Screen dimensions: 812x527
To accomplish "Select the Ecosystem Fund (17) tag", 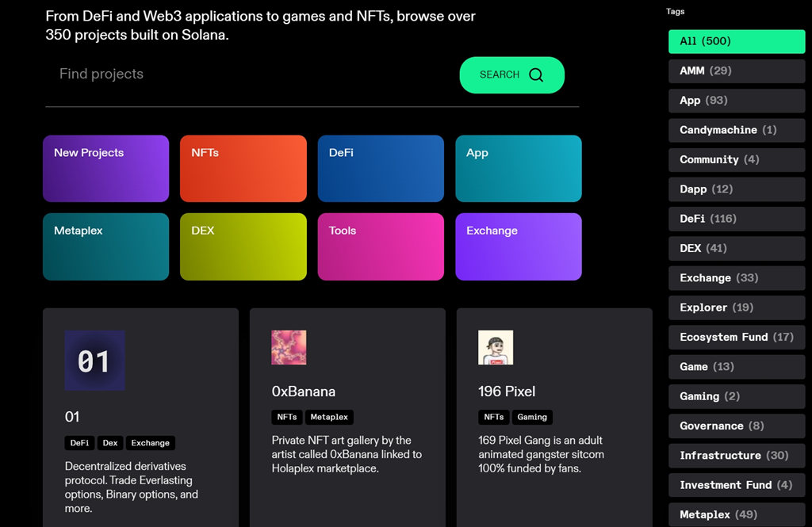I will [x=737, y=337].
